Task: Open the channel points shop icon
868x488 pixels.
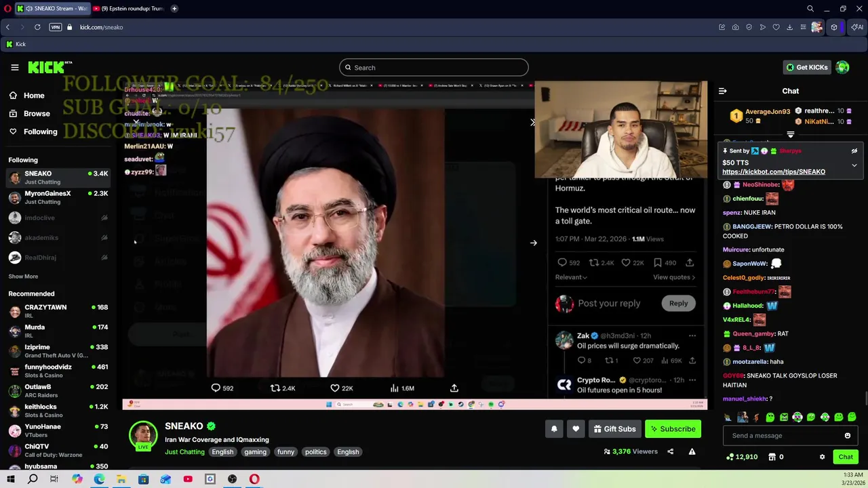Action: (x=772, y=457)
